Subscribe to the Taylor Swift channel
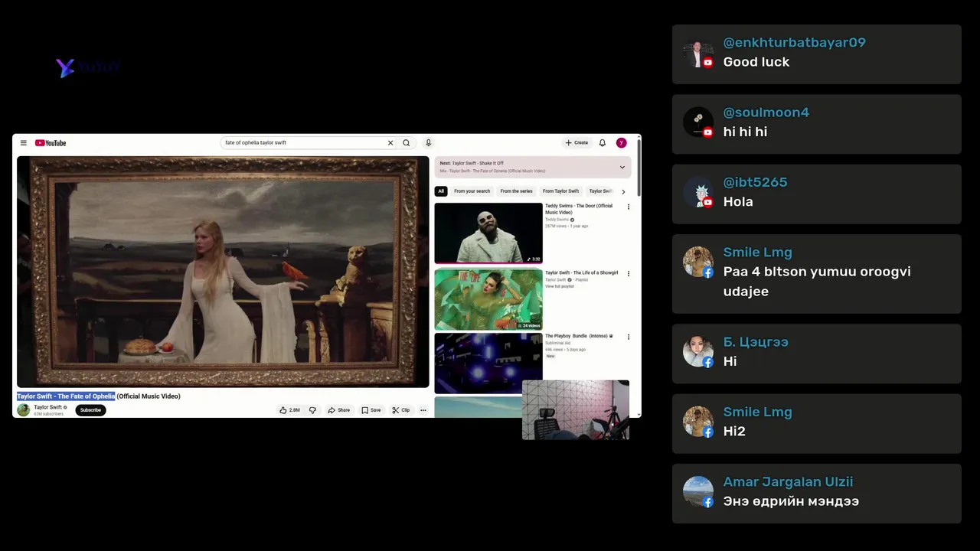 pos(90,410)
